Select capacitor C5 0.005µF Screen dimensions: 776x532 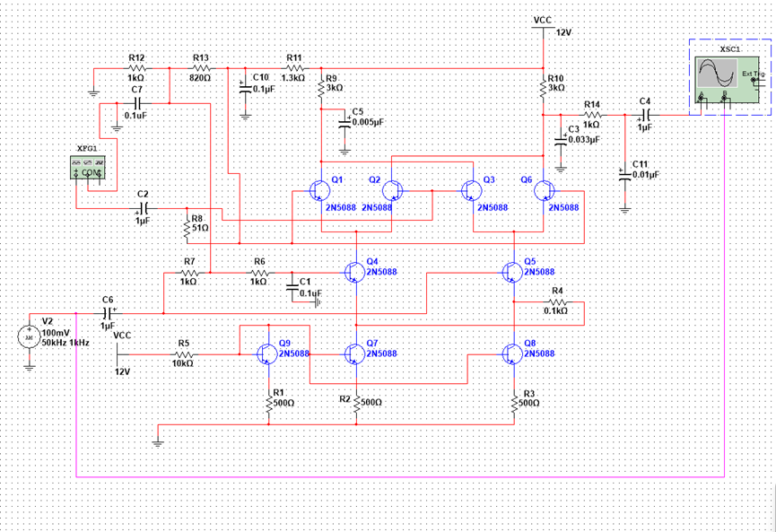(x=345, y=124)
